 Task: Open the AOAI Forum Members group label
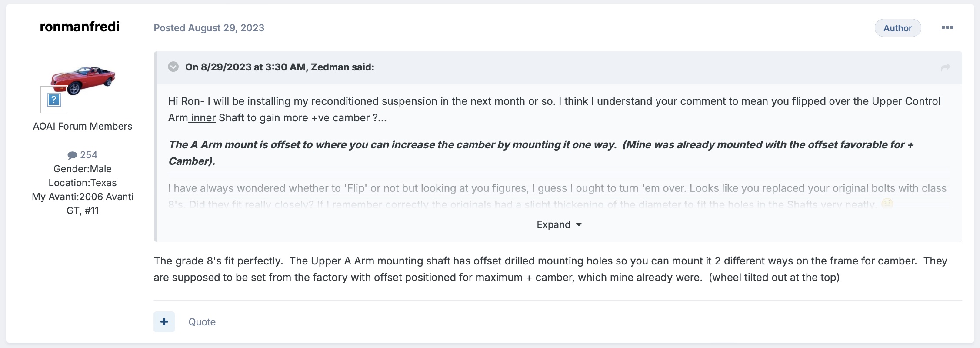[x=83, y=126]
